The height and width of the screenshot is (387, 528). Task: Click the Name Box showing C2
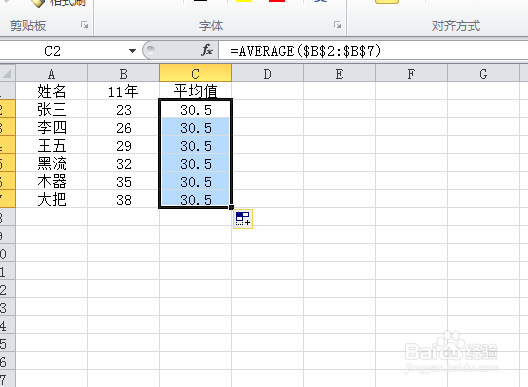(x=64, y=51)
